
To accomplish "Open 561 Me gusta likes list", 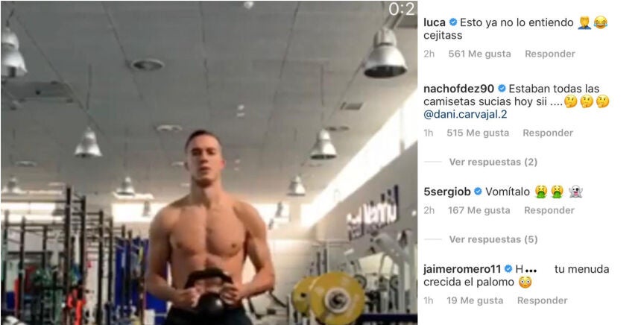I will point(480,54).
